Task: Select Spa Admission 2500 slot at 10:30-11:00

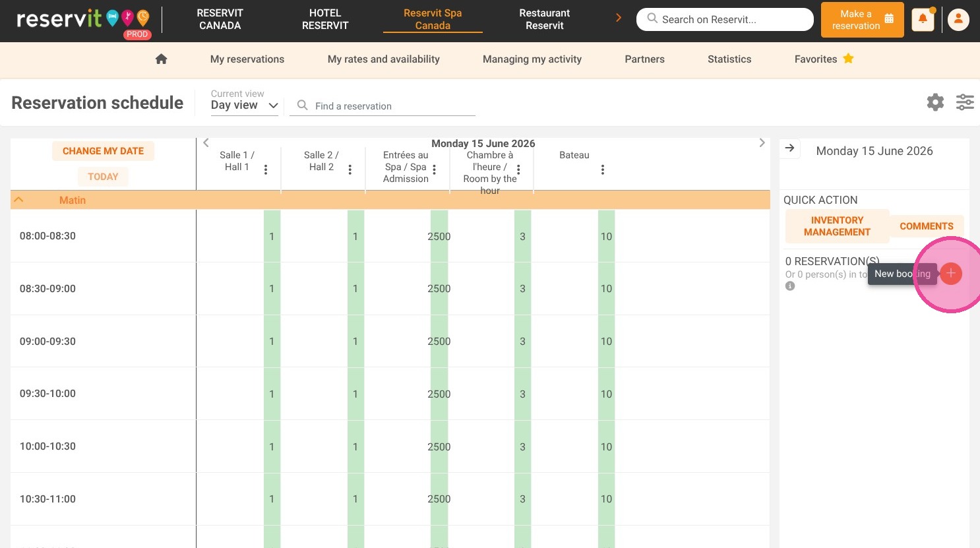Action: pyautogui.click(x=439, y=499)
